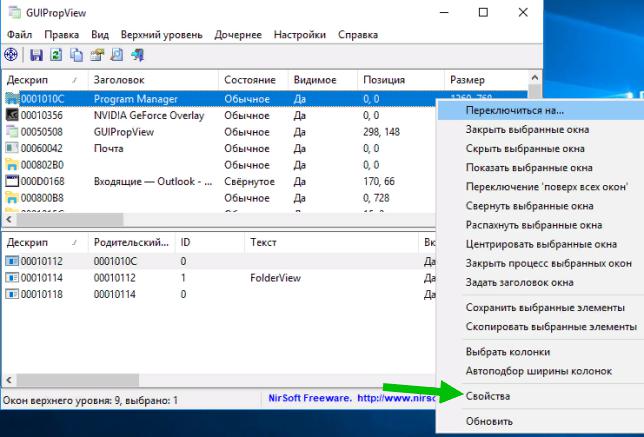Screen dimensions: 644x437
Task: Open the Дочернее menu
Action: tap(238, 34)
